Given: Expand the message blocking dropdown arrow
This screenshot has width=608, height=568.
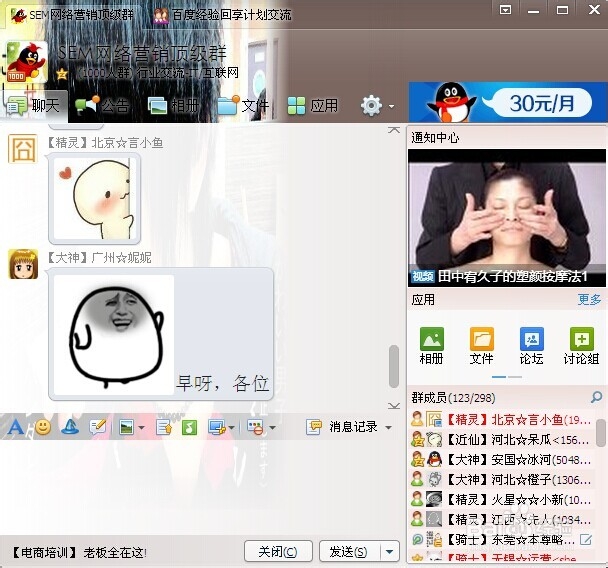Looking at the screenshot, I should pos(272,428).
